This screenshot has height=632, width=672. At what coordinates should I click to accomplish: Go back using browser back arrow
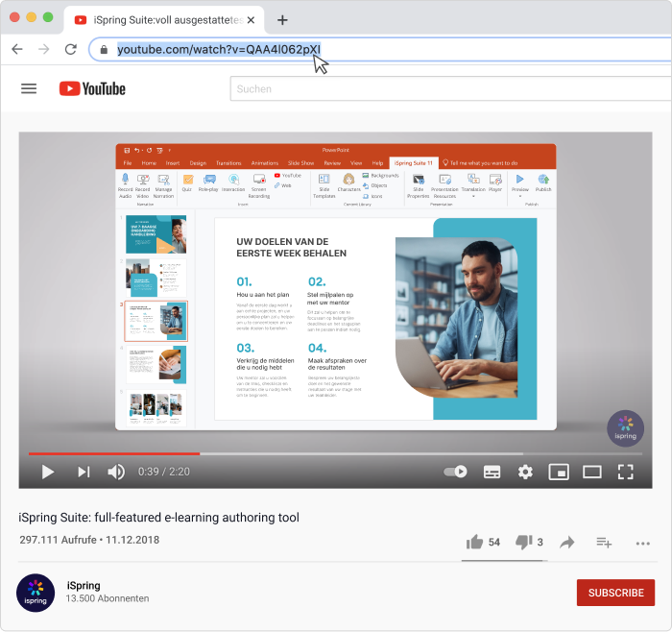[17, 49]
